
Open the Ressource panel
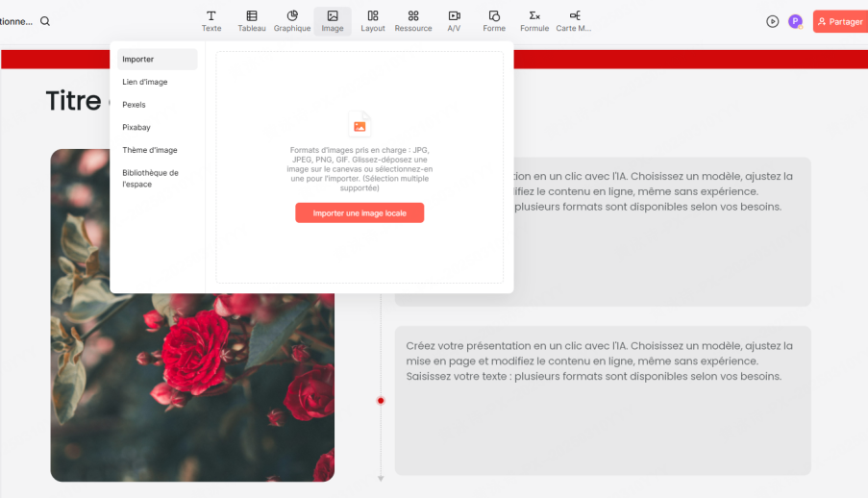[x=413, y=20]
